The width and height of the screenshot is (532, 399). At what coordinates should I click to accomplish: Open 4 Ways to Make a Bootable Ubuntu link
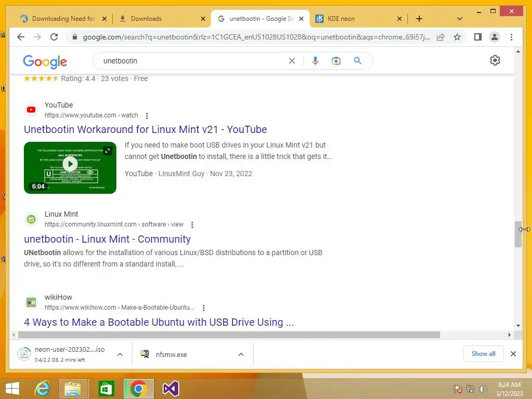pyautogui.click(x=159, y=322)
